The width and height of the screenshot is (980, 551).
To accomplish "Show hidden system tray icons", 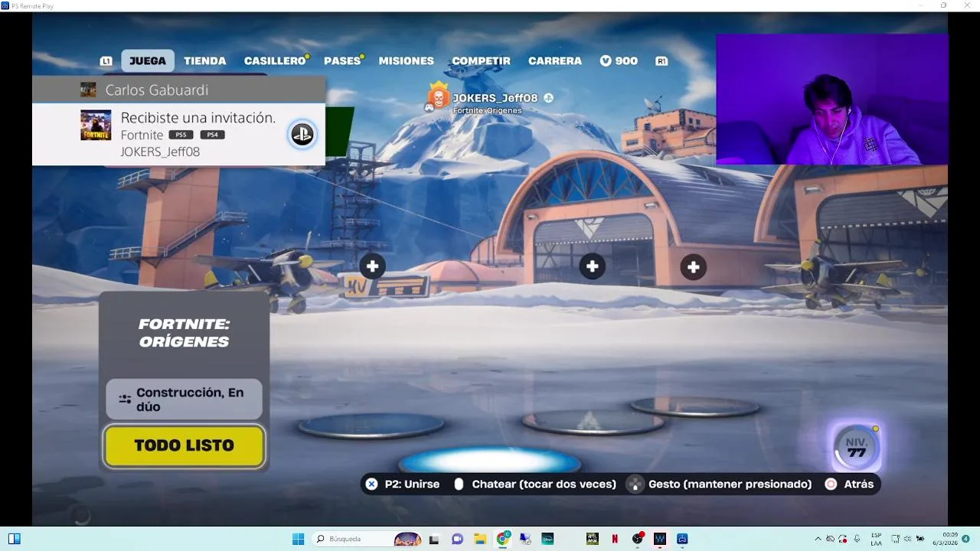I will (x=818, y=539).
